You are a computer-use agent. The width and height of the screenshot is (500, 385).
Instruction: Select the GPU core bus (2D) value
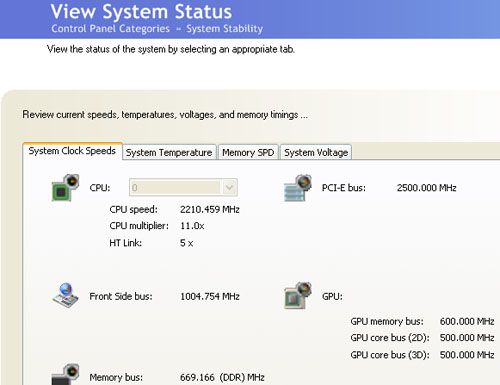point(467,338)
